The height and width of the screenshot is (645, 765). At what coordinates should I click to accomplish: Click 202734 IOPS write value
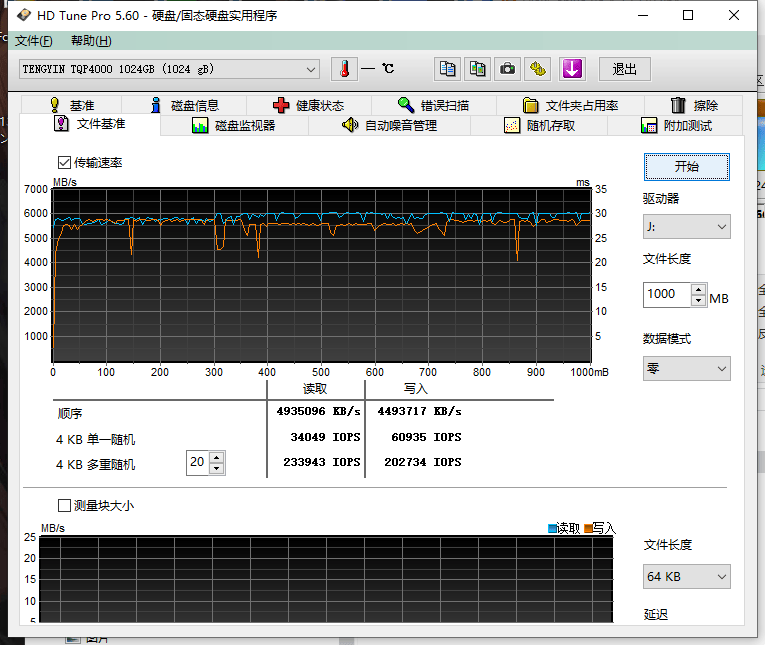coord(423,462)
